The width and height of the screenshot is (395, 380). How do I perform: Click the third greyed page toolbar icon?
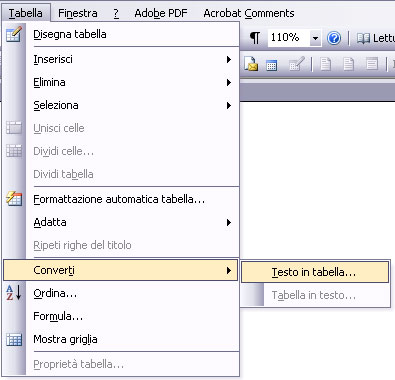(x=372, y=64)
